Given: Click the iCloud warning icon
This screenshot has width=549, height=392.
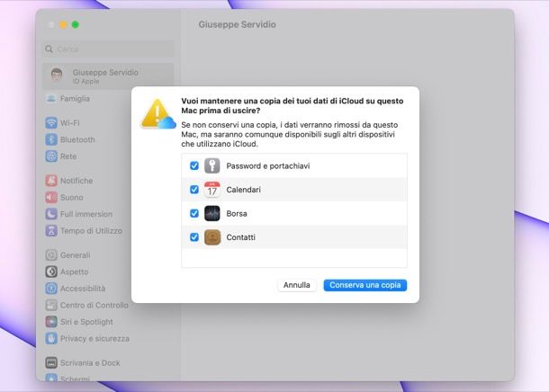Looking at the screenshot, I should pyautogui.click(x=158, y=114).
